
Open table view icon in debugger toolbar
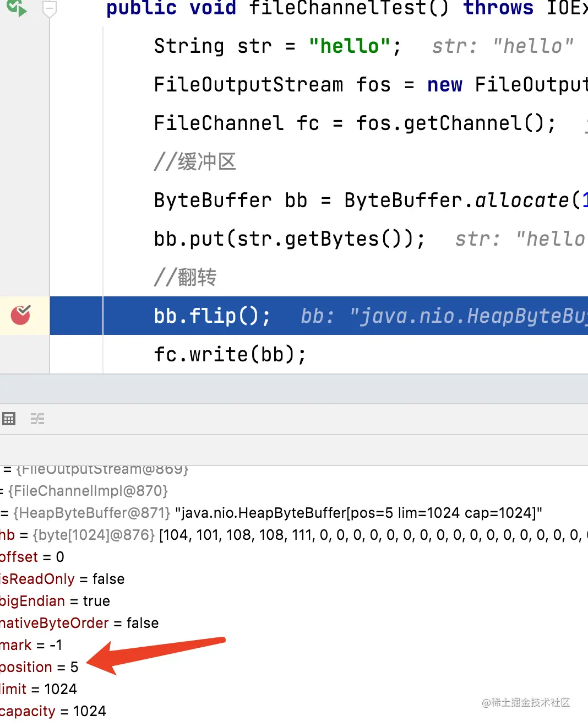[x=9, y=419]
